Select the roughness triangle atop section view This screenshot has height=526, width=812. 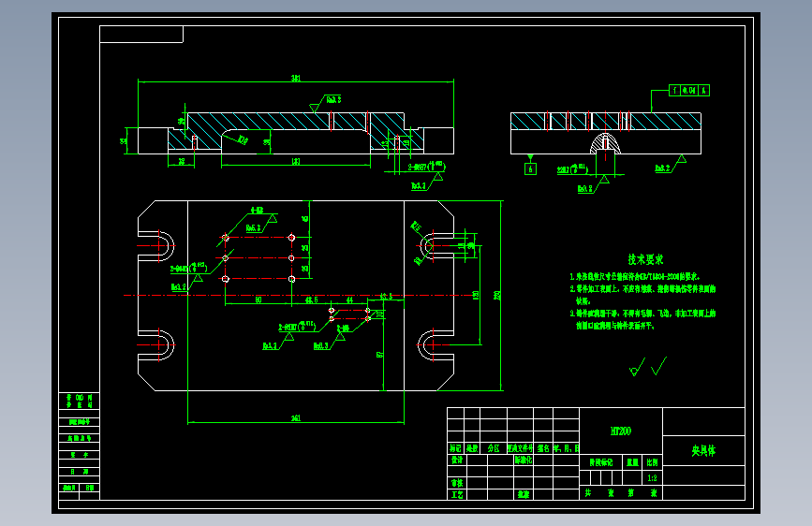click(x=314, y=108)
